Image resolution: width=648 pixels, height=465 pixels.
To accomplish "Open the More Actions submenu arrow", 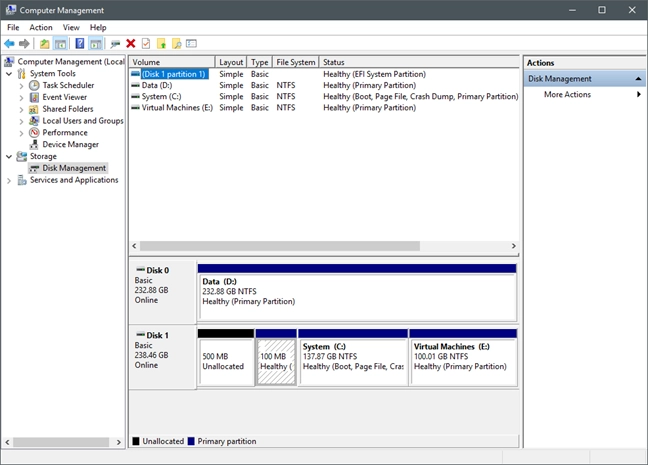I will (639, 94).
